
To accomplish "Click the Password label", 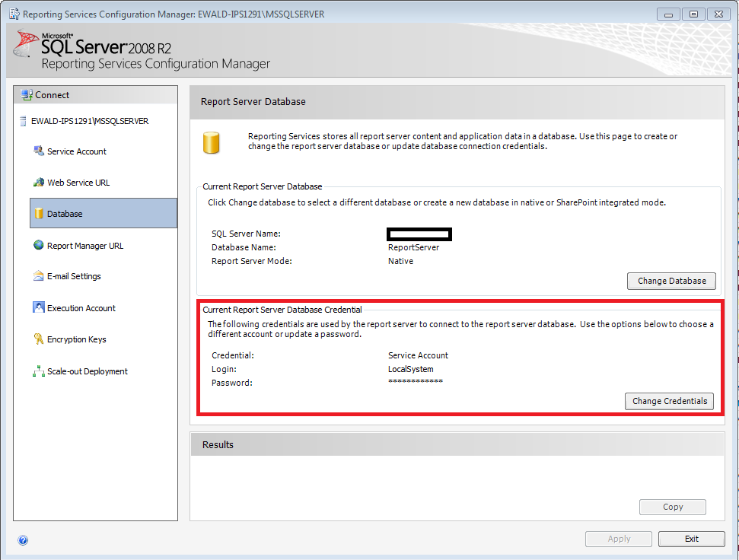I will coord(232,383).
